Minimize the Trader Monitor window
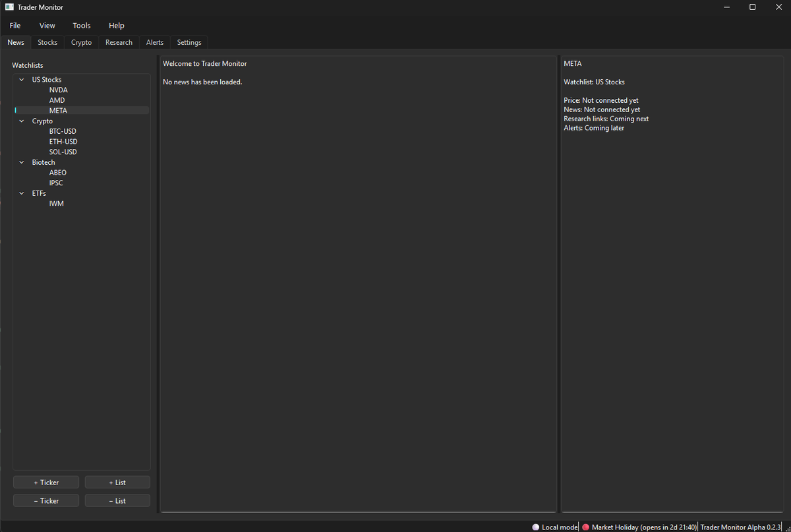The width and height of the screenshot is (791, 532). point(726,7)
